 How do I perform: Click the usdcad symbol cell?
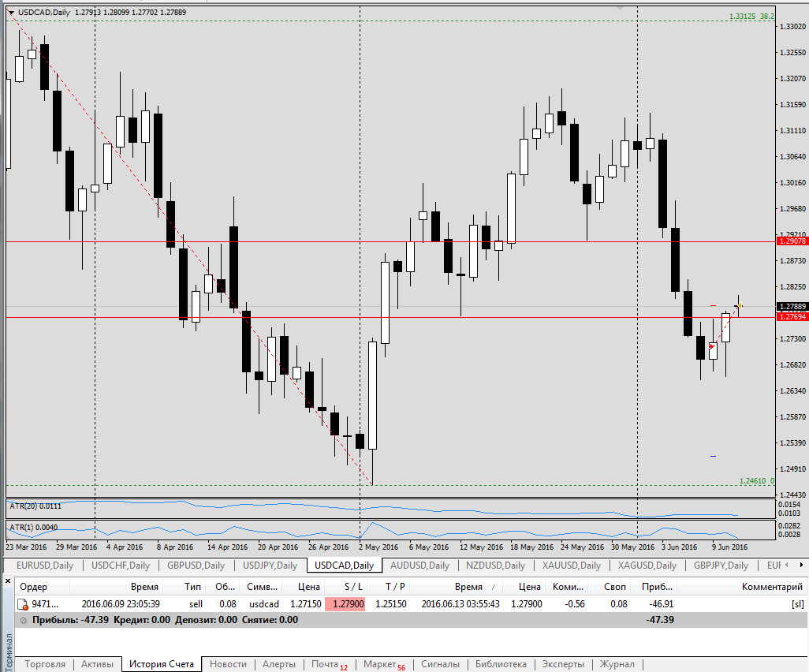[x=263, y=604]
